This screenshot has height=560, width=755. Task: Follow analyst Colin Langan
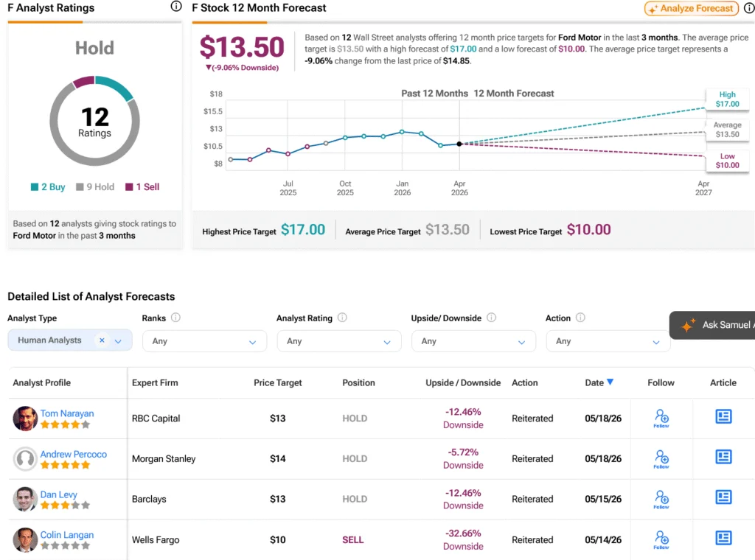coord(661,540)
